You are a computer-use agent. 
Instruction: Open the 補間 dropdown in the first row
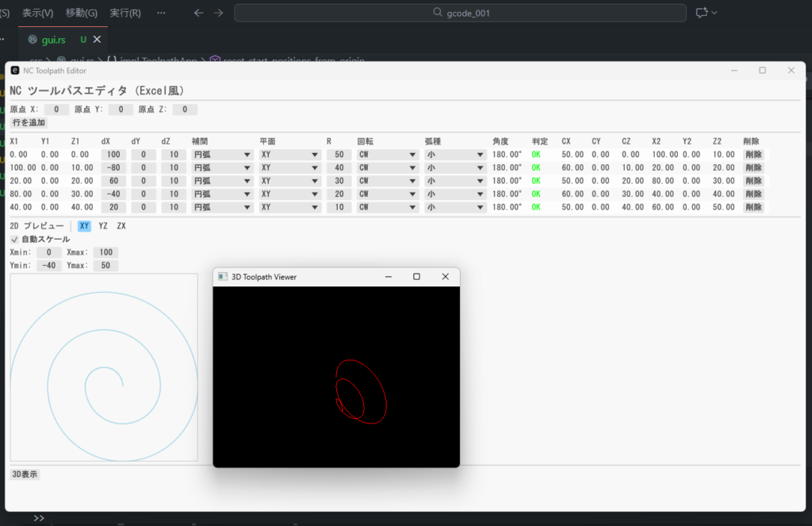pos(222,155)
